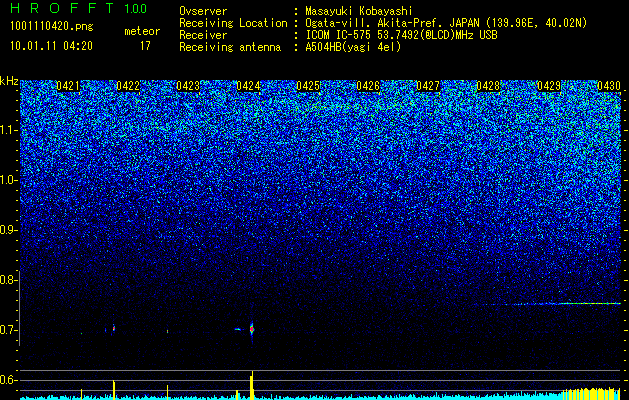Screen dimensions: 629x400
Task: Click the Receiver field label
Action: pos(203,35)
